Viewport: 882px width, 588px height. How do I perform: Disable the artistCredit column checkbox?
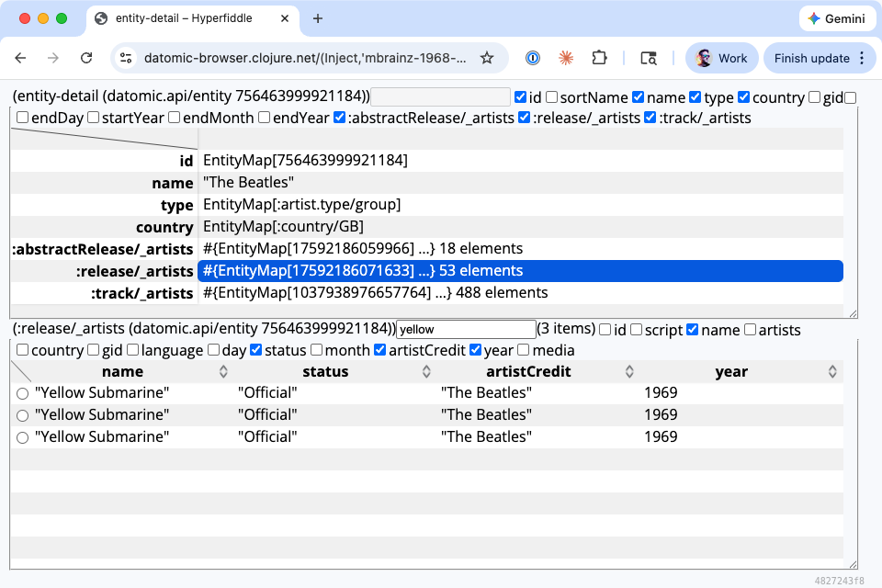point(379,350)
